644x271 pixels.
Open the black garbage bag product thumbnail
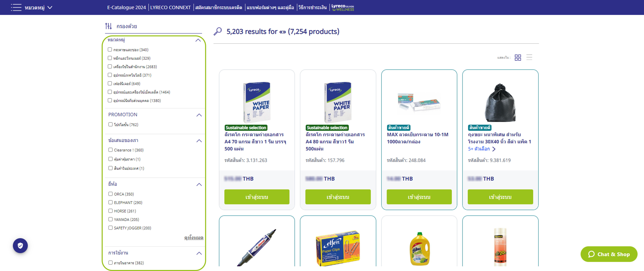coord(500,103)
